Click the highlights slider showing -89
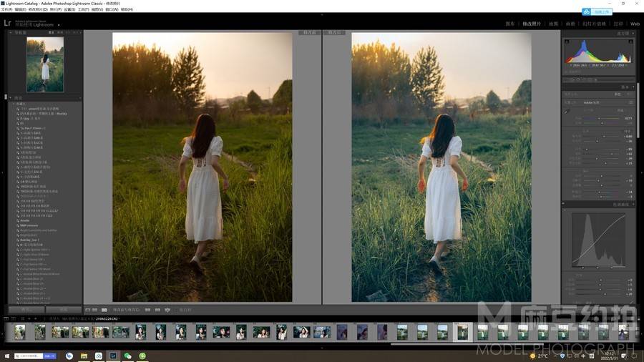Viewport: 644px width, 362px height. point(602,150)
